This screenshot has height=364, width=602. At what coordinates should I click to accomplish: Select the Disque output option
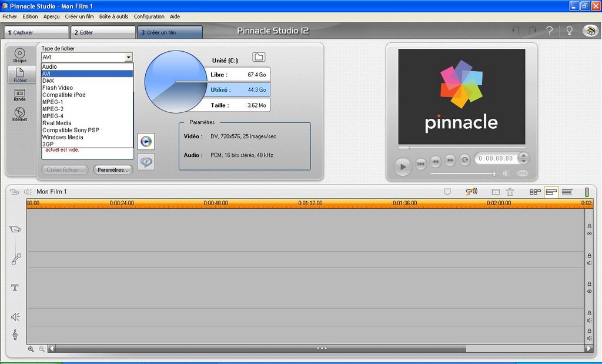[x=19, y=55]
